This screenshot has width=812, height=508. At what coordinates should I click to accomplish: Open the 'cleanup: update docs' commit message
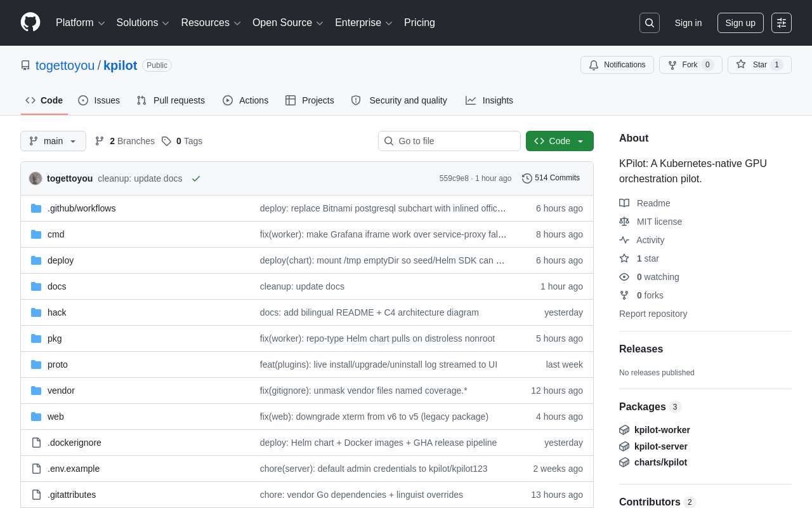point(140,178)
